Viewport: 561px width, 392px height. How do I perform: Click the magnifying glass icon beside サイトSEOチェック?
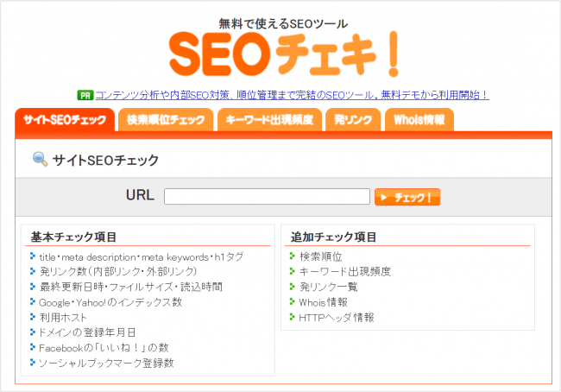40,159
